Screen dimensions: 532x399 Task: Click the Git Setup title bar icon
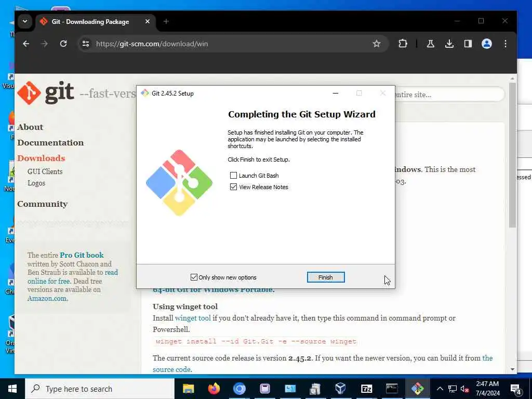click(x=145, y=94)
